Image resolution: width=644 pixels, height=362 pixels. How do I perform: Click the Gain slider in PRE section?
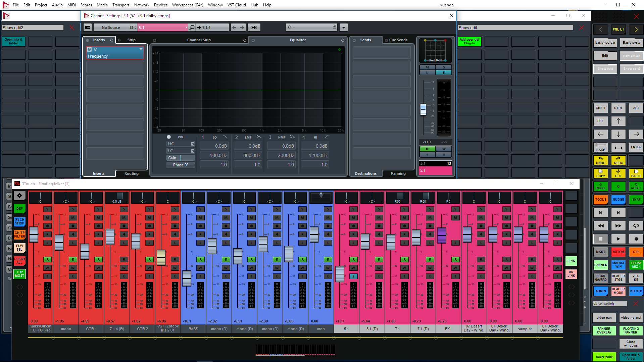pos(181,158)
